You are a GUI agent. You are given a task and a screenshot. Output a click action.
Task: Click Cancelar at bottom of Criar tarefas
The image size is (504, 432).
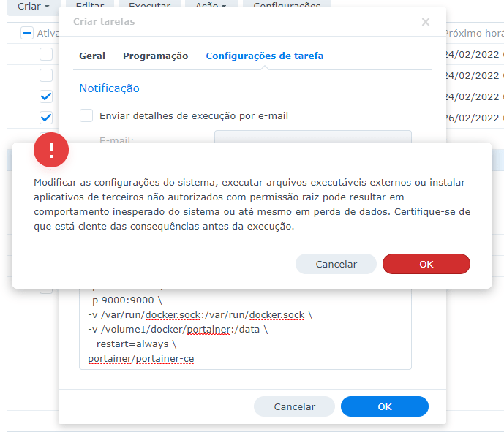point(294,406)
